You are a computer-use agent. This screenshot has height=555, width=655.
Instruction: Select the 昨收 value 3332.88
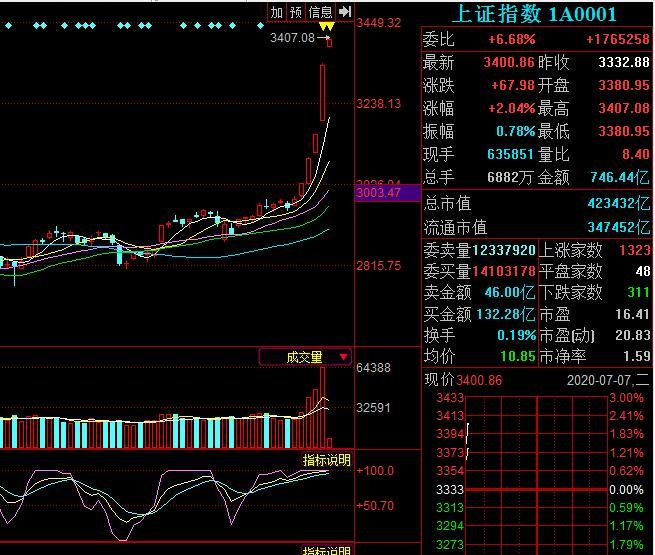(624, 62)
